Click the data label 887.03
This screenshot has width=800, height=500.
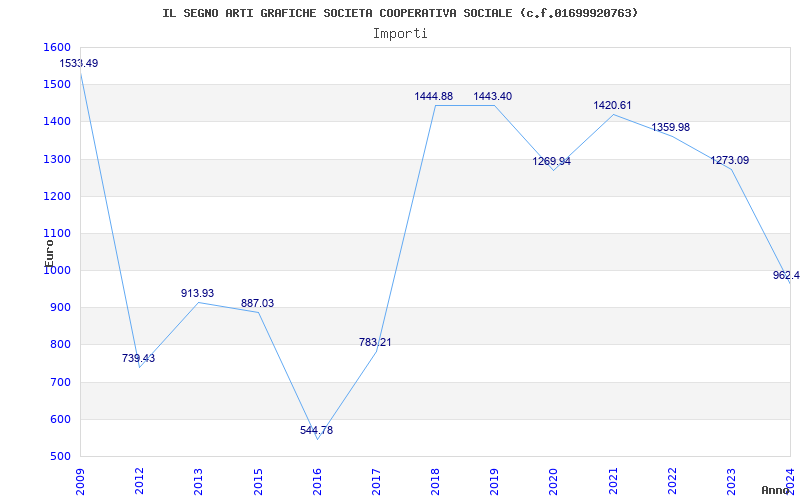tap(257, 303)
